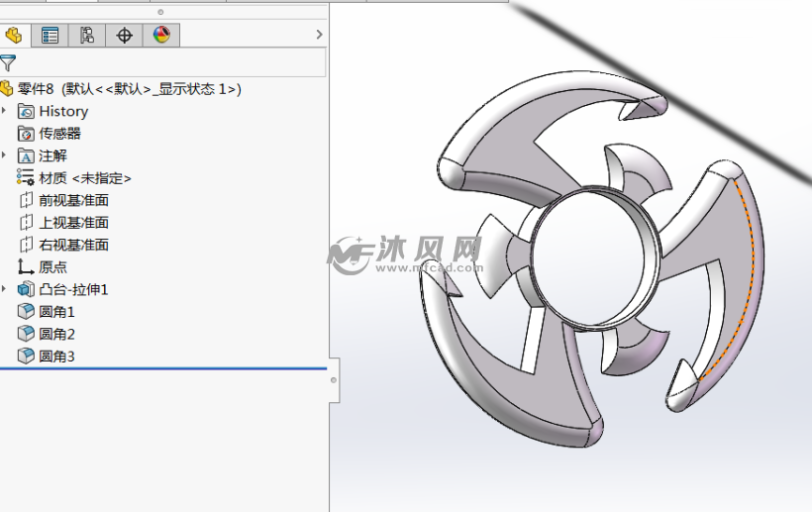Select the 右视基准面 right plane label
This screenshot has width=812, height=512.
pos(74,245)
